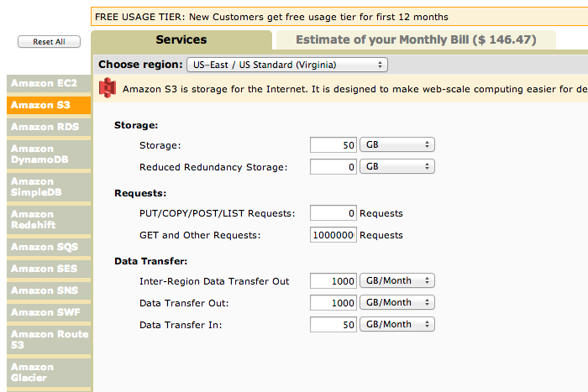Open the Choose region dropdown
This screenshot has height=392, width=588.
[287, 65]
